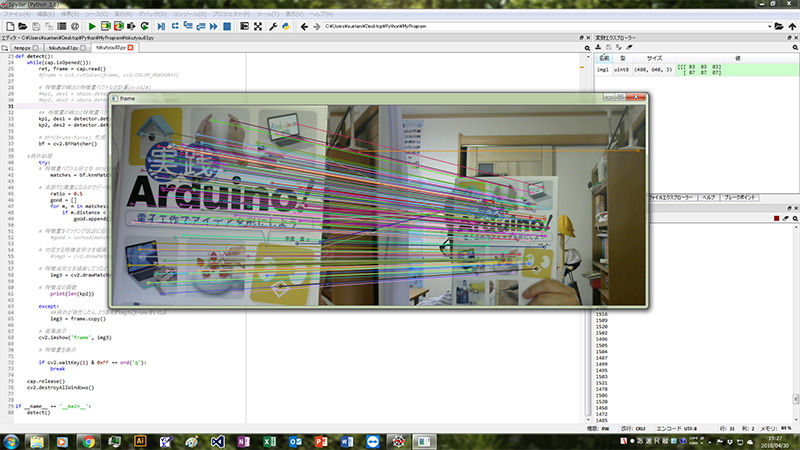Image resolution: width=800 pixels, height=450 pixels.
Task: Create a new file with the toolbar icon
Action: click(10, 26)
